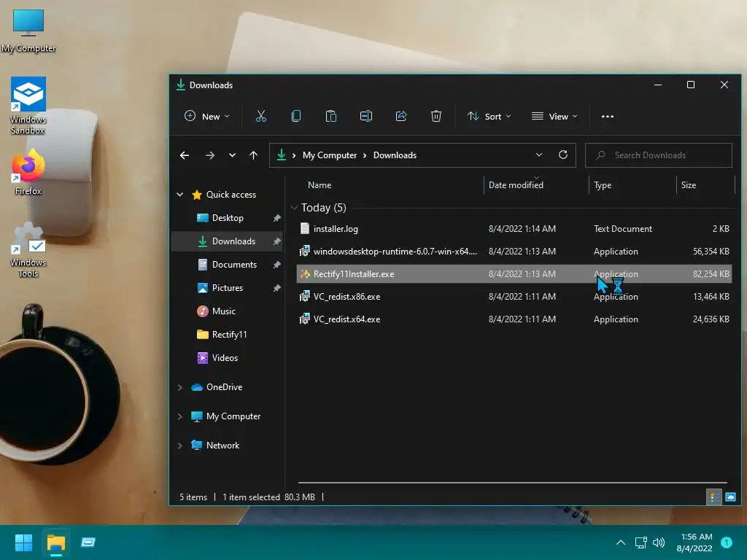Click the Cut scissors icon in toolbar
This screenshot has height=560, width=747.
260,116
